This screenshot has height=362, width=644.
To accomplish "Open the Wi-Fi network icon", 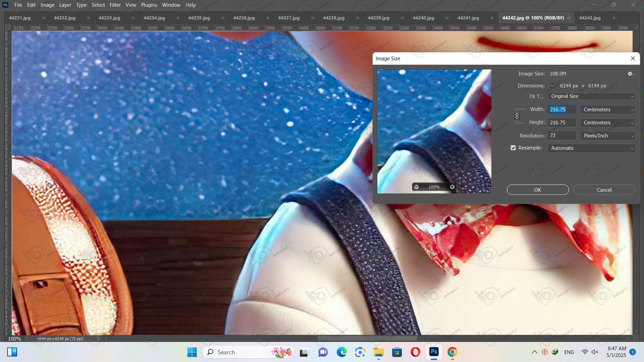I will pos(585,352).
